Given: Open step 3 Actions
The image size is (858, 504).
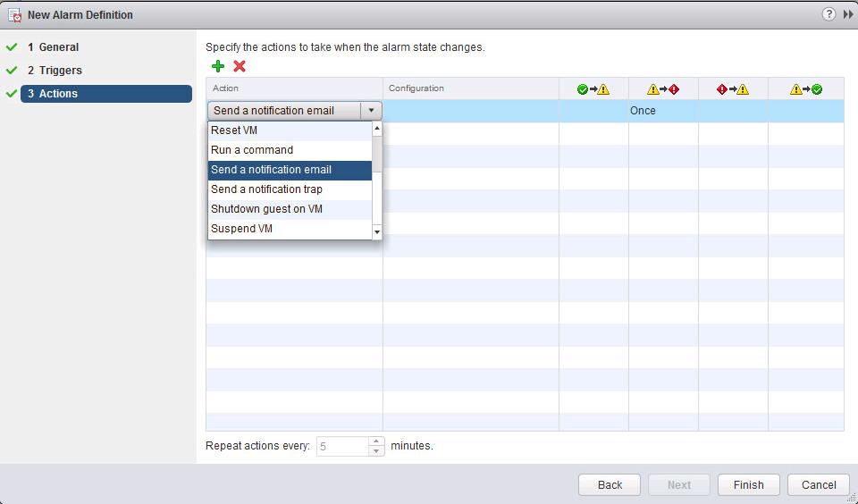Looking at the screenshot, I should pyautogui.click(x=106, y=94).
